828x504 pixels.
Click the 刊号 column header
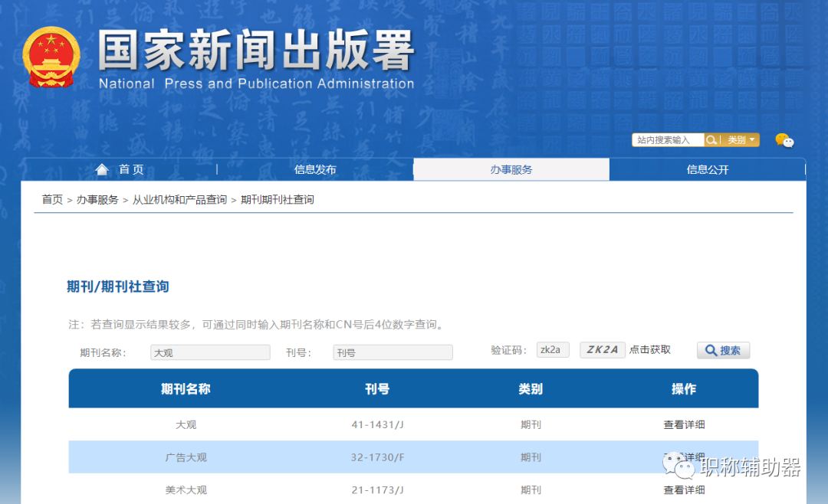coord(377,389)
